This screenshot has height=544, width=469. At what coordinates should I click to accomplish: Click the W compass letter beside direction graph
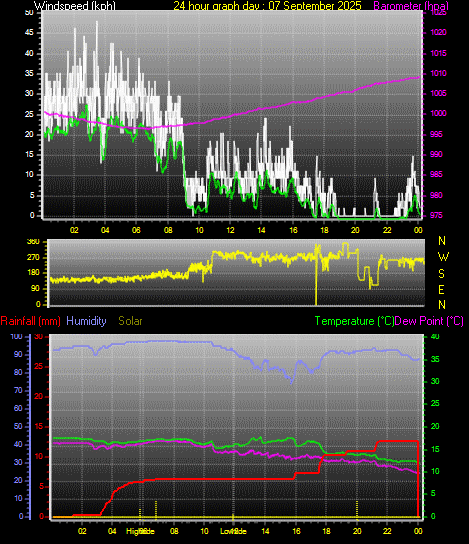(x=443, y=257)
